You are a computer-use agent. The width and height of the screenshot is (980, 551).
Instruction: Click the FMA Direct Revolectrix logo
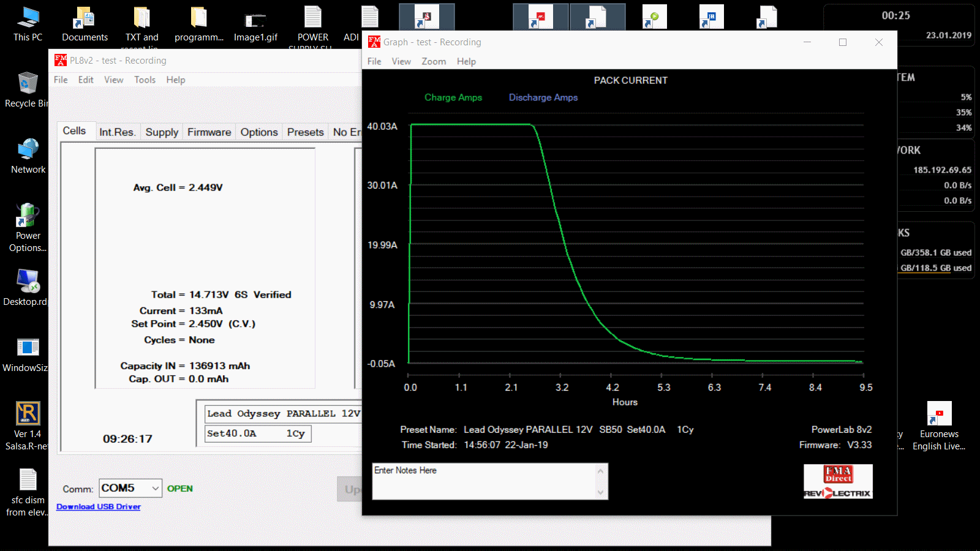coord(838,481)
